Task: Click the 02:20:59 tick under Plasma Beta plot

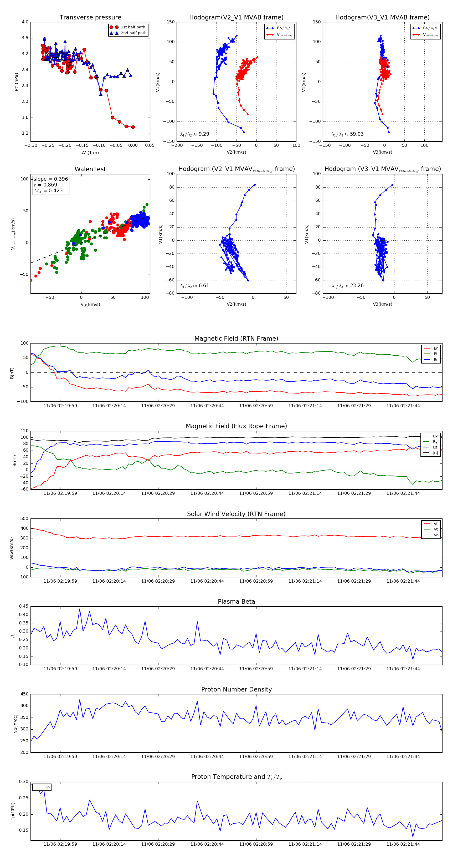Action: tap(256, 669)
